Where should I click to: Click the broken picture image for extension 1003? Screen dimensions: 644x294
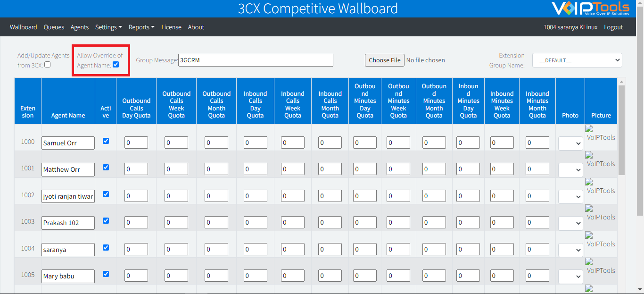600,213
